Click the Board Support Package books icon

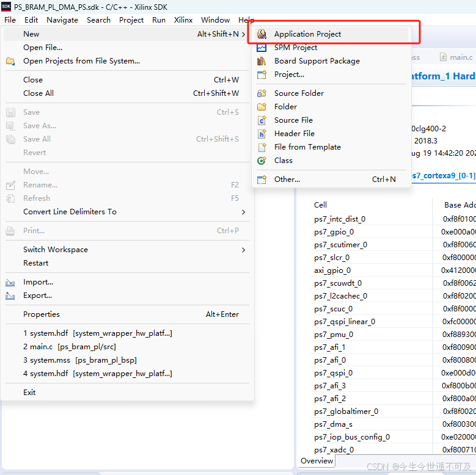pyautogui.click(x=262, y=61)
